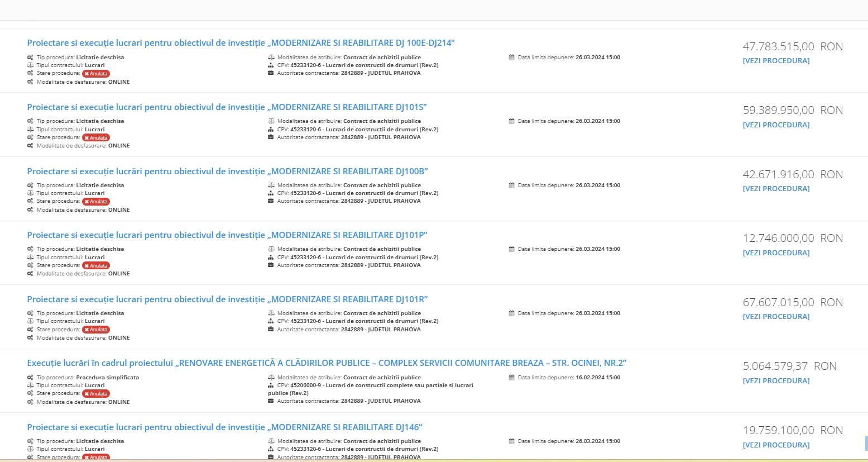This screenshot has height=462, width=868.
Task: Click the CPV hierarchy icon in the DJ101S row
Action: click(271, 130)
